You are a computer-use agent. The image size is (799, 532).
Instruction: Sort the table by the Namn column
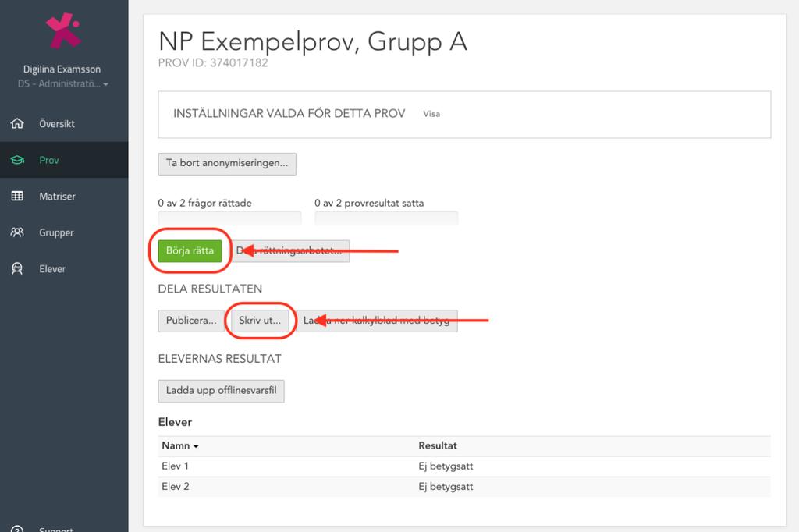pyautogui.click(x=180, y=445)
